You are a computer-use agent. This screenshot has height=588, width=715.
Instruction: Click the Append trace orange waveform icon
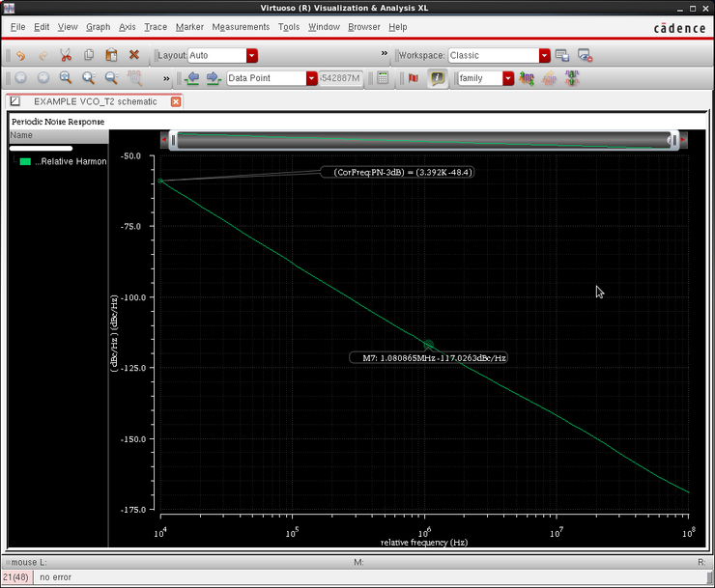(549, 78)
